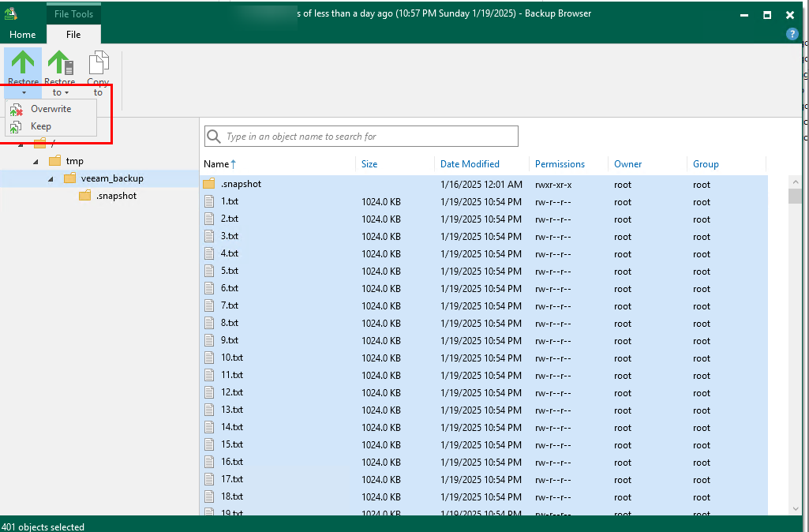
Task: Open the Restore to dropdown arrow
Action: click(67, 93)
